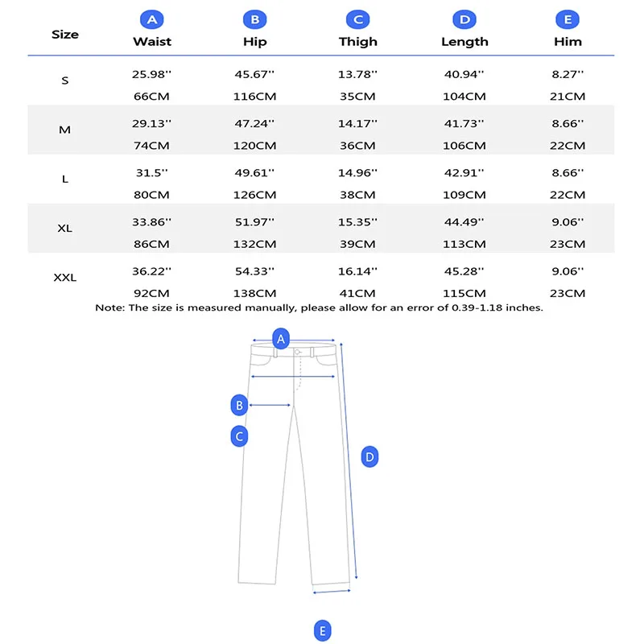Click the 66CM waist value
This screenshot has width=644, height=644.
point(151,97)
